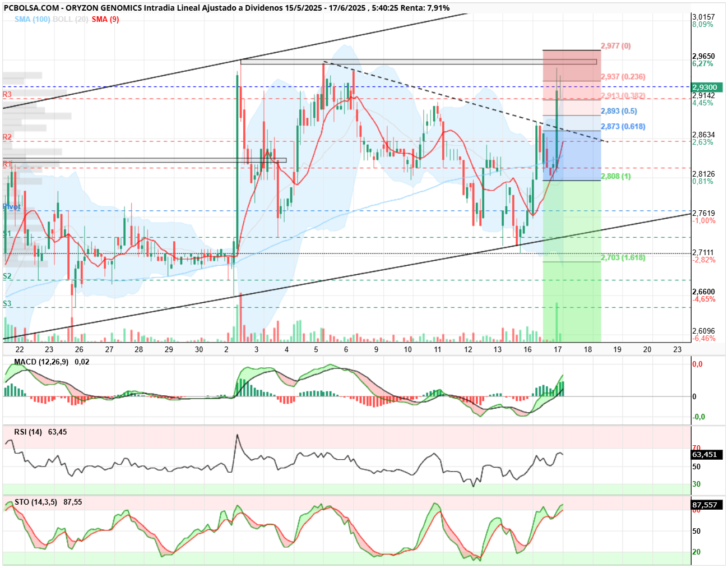Click the Fibonacci level label 2,893 (0.5)

pos(619,111)
